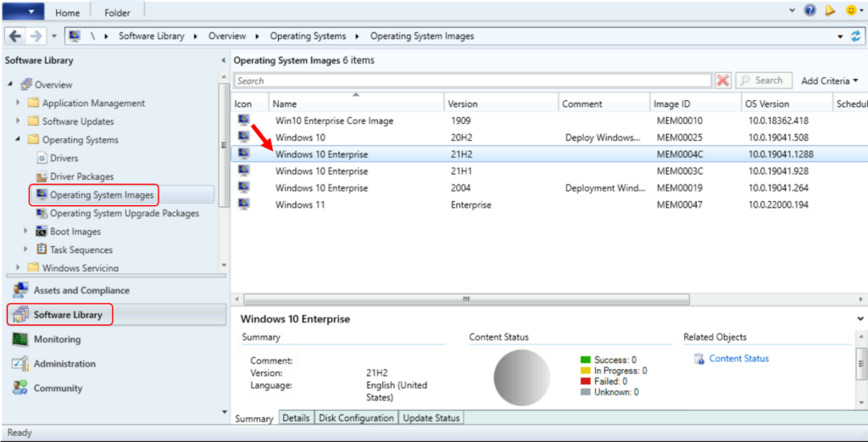This screenshot has width=868, height=442.
Task: Click the smiley feedback icon
Action: 851,10
